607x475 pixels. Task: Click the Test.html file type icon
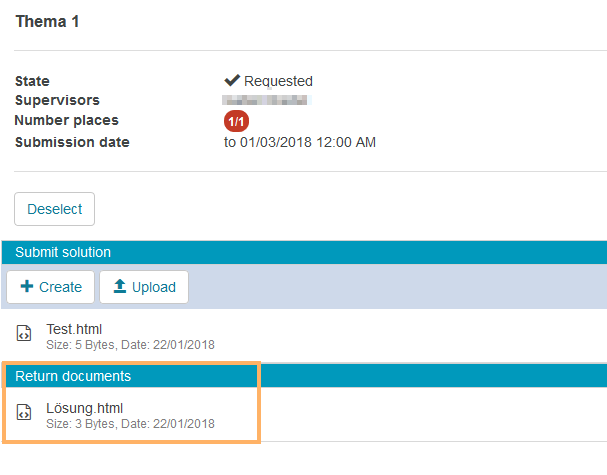click(24, 335)
